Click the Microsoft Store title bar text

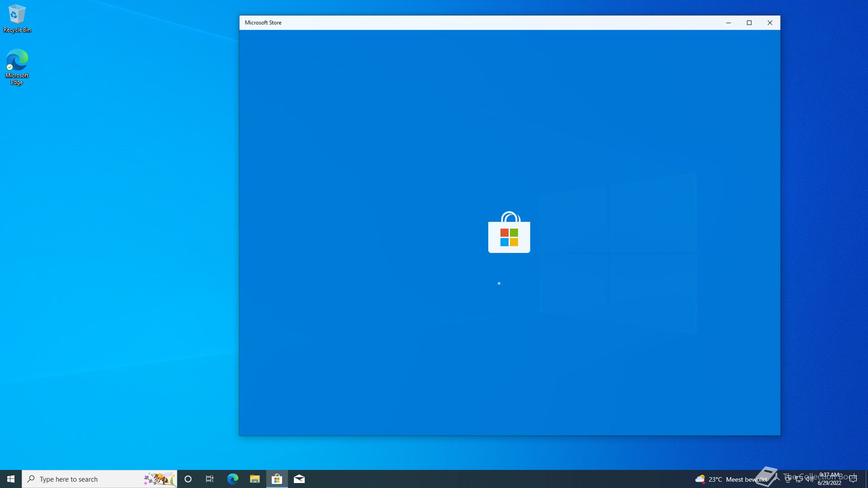coord(263,23)
